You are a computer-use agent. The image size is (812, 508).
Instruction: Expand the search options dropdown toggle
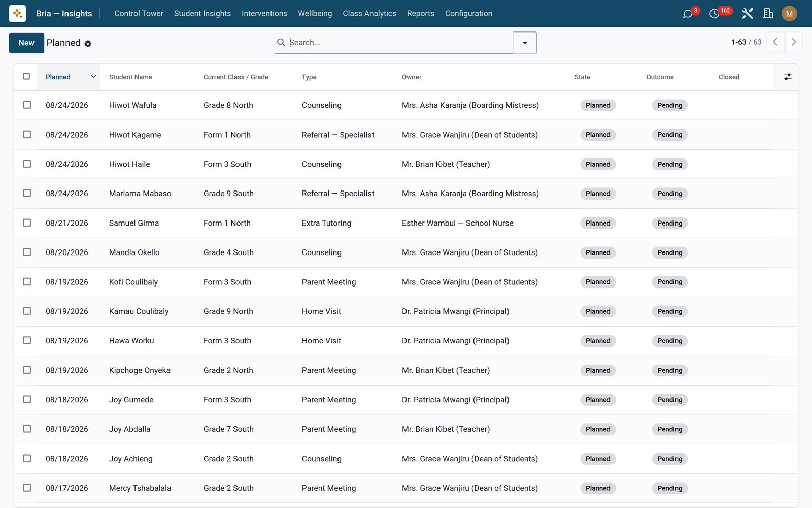(x=525, y=43)
